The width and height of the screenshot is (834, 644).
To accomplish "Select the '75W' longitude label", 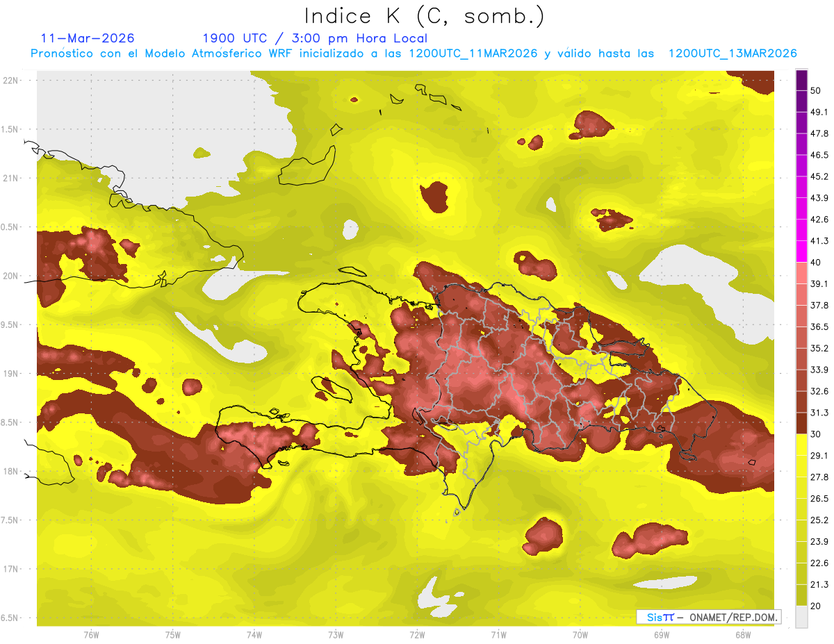I will tap(172, 635).
